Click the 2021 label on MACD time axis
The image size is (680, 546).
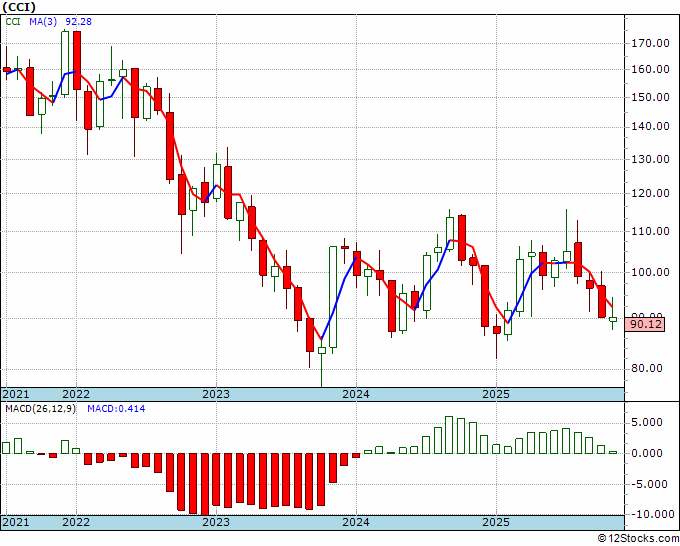(16, 522)
